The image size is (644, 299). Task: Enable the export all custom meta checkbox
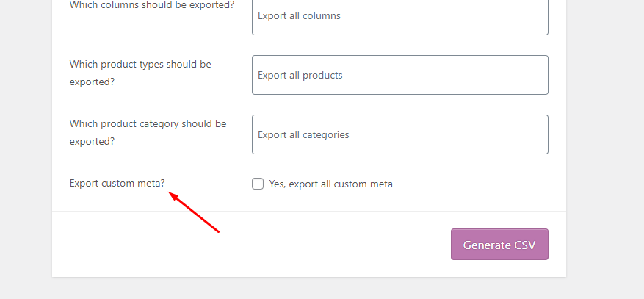point(258,184)
